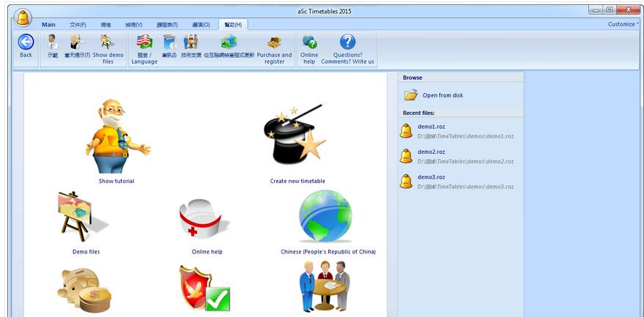Click the Demo files label
Viewport: 644px width, 317px height.
(x=86, y=252)
